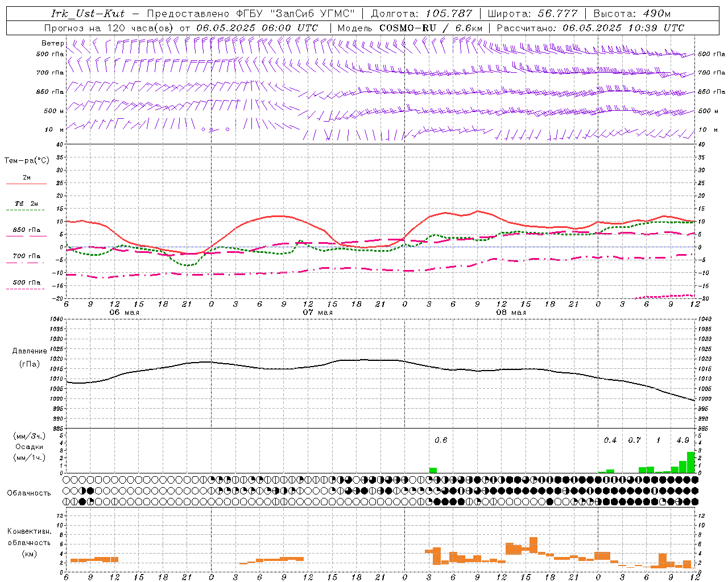This screenshot has height=582, width=728.
Task: Click the (гПа) unit under Давление
Action: (x=30, y=364)
